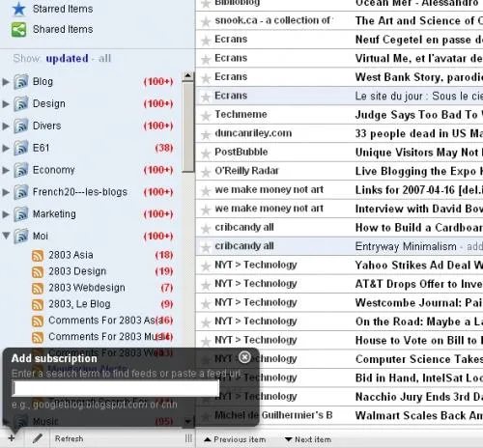This screenshot has width=483, height=448.
Task: Open the Starred Items label
Action: pyautogui.click(x=63, y=9)
